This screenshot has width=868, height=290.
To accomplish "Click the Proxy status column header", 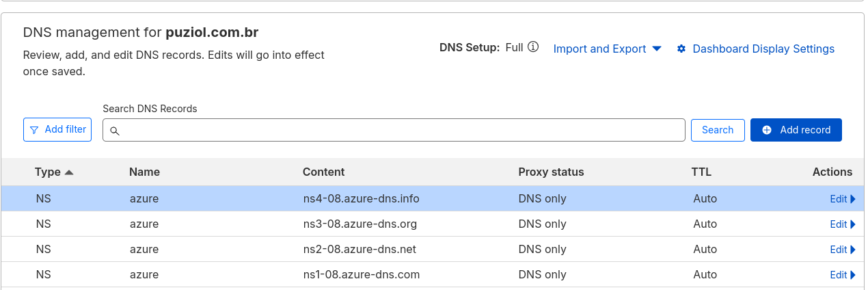I will [551, 172].
